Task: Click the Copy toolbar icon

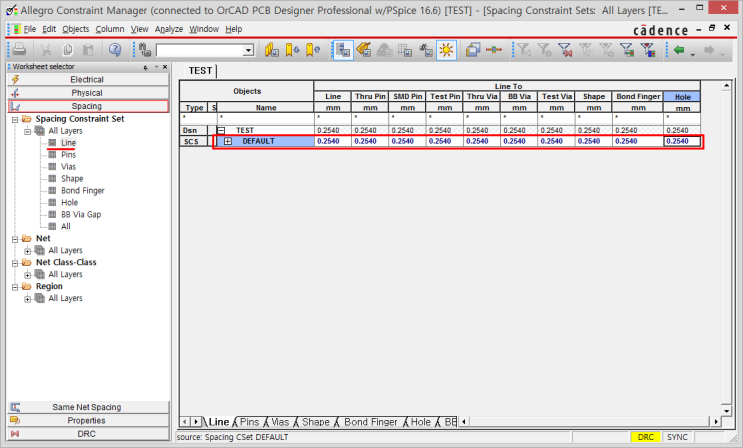Action: pos(68,50)
